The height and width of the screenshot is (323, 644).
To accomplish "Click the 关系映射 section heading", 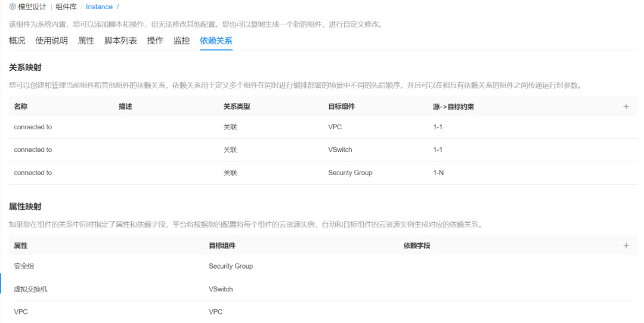I will click(25, 67).
